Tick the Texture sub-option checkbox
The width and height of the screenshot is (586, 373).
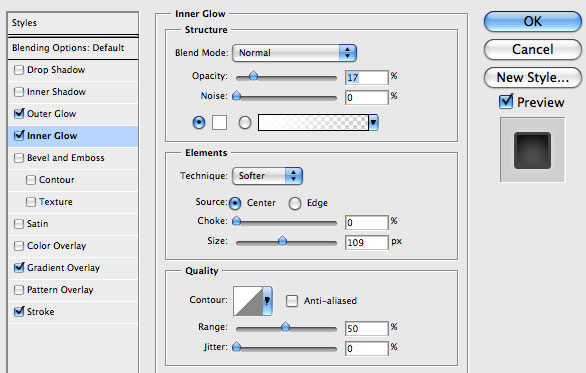[x=31, y=202]
